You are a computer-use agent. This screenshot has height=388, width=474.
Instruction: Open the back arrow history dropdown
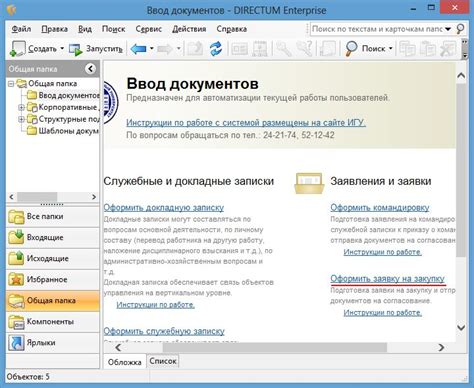pos(151,49)
